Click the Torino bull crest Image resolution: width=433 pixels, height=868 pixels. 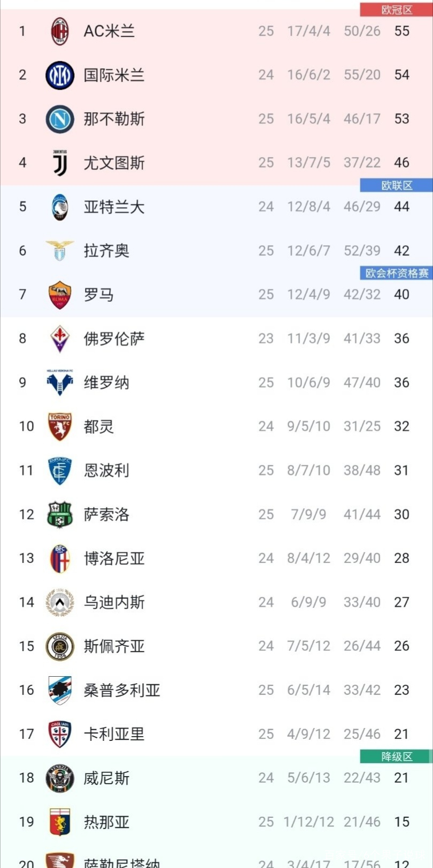point(59,426)
